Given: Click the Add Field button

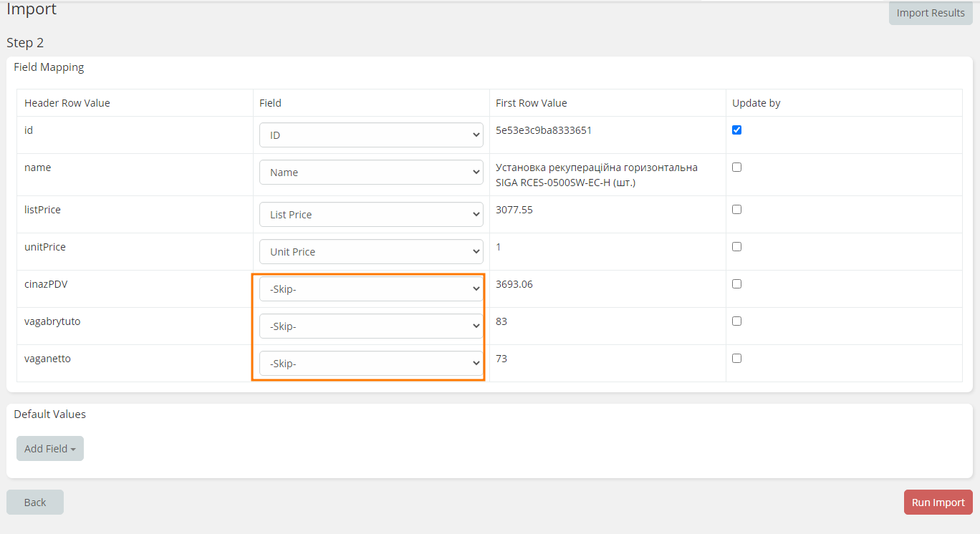Looking at the screenshot, I should click(x=49, y=449).
